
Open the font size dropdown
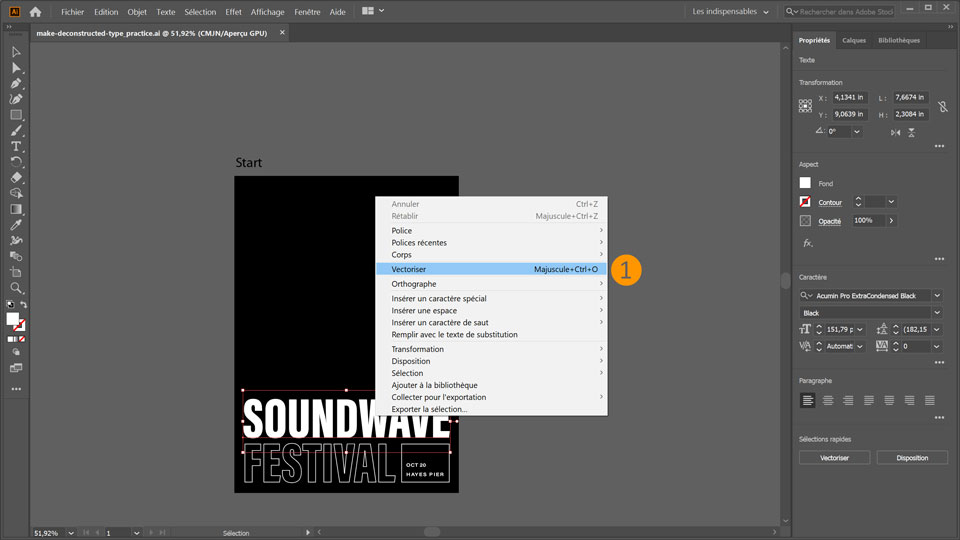pyautogui.click(x=860, y=329)
